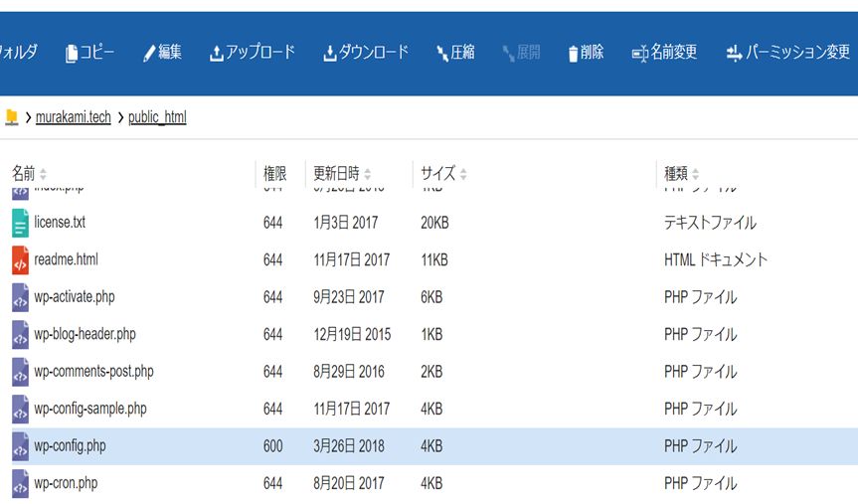Sort by Name (名前) column
The width and height of the screenshot is (858, 504).
[29, 174]
